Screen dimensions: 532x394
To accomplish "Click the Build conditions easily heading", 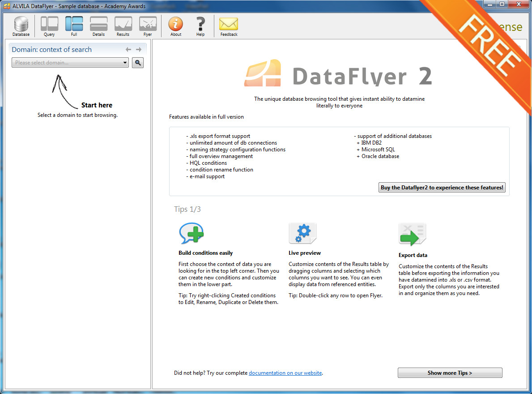I will [206, 253].
